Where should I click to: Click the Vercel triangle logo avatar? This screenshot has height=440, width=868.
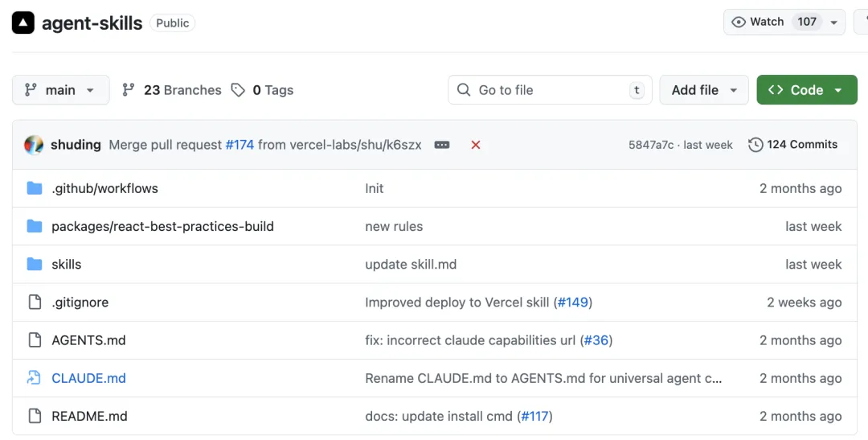(23, 23)
